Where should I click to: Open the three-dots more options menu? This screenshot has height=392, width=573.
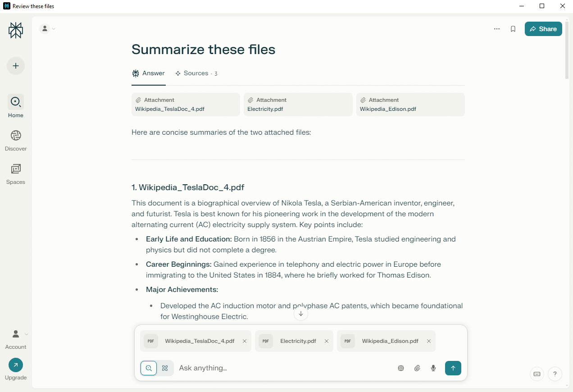pyautogui.click(x=497, y=29)
